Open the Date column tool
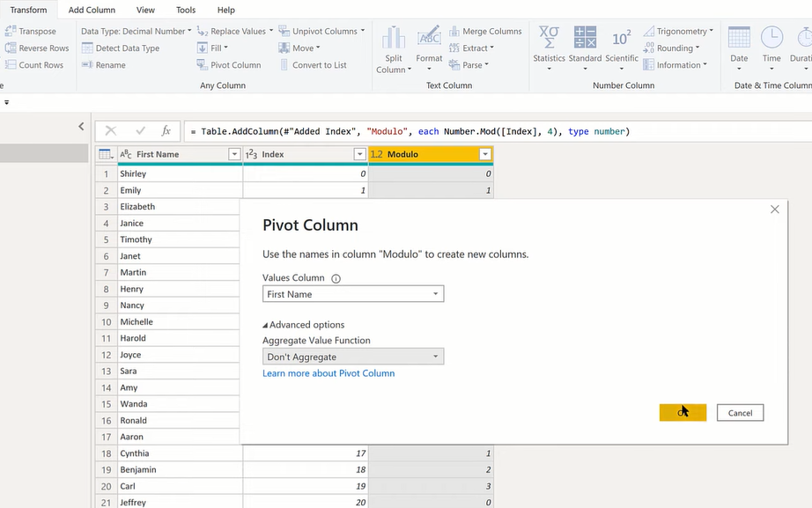812x508 pixels. (739, 48)
